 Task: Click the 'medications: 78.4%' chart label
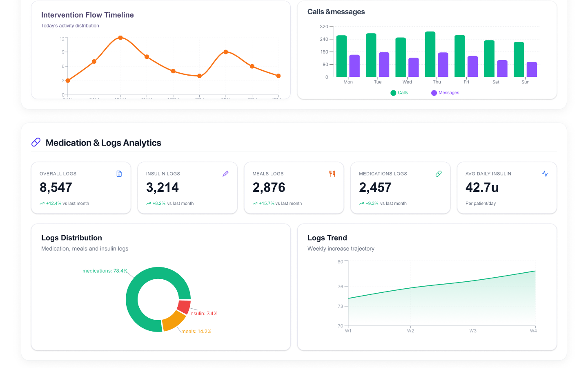pyautogui.click(x=105, y=271)
